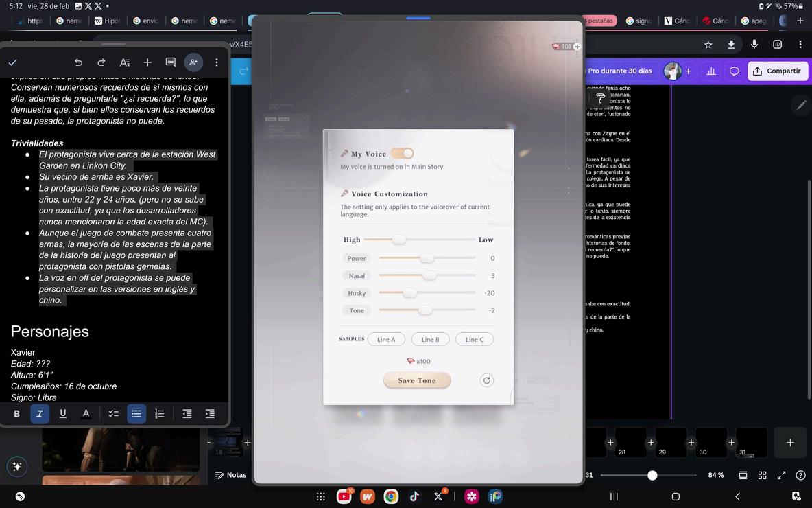Decrease indent in Docs toolbar

[187, 414]
